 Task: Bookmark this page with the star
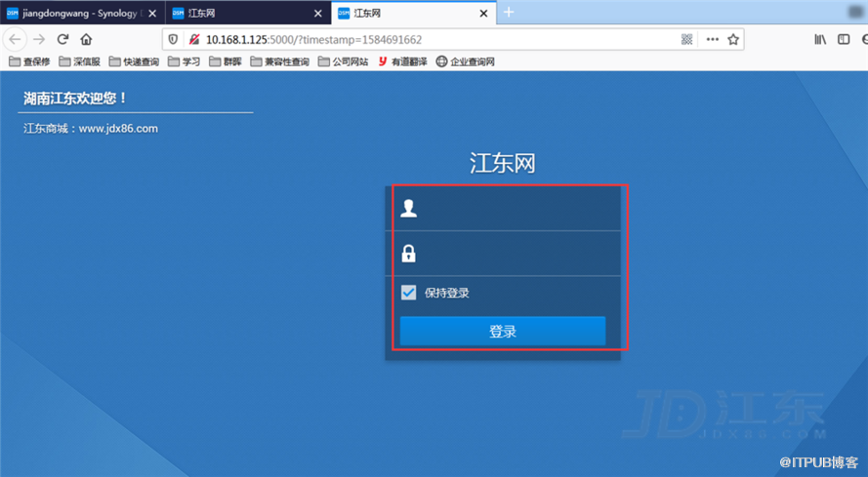point(733,39)
